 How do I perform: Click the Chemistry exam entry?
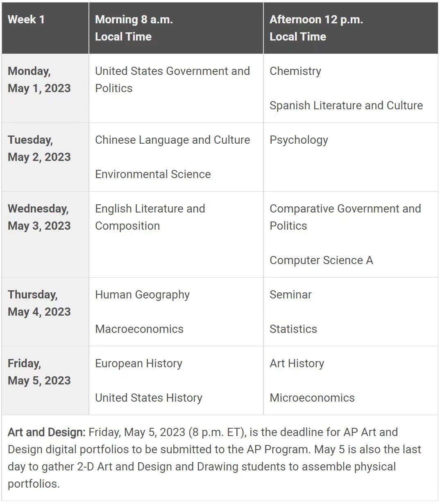coord(295,71)
